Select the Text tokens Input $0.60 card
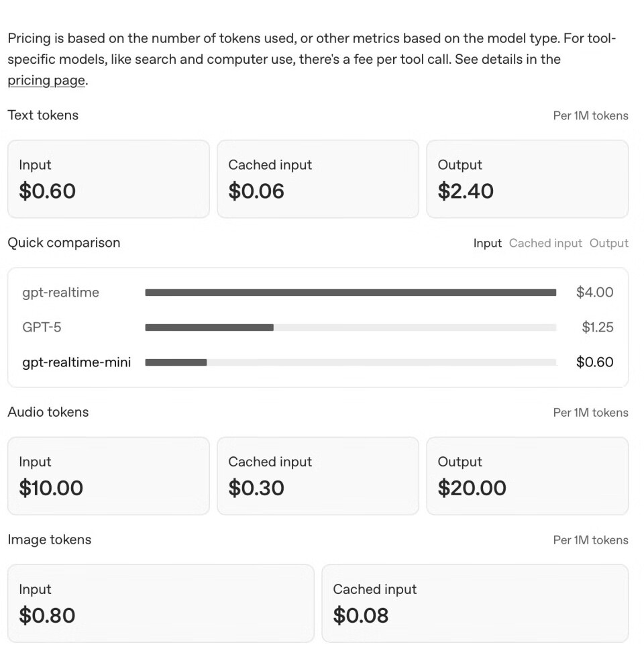644x655 pixels. (x=108, y=179)
